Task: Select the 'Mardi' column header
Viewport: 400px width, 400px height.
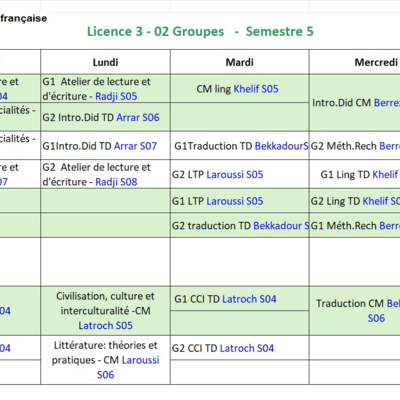Action: point(240,62)
